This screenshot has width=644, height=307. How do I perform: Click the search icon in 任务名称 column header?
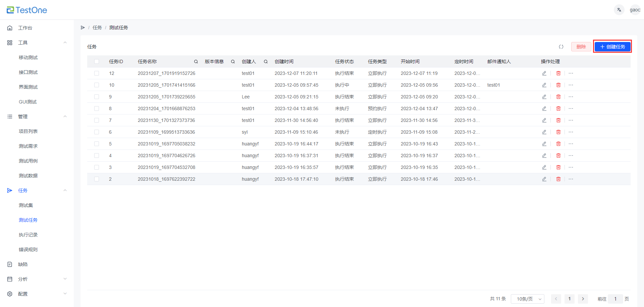click(196, 61)
